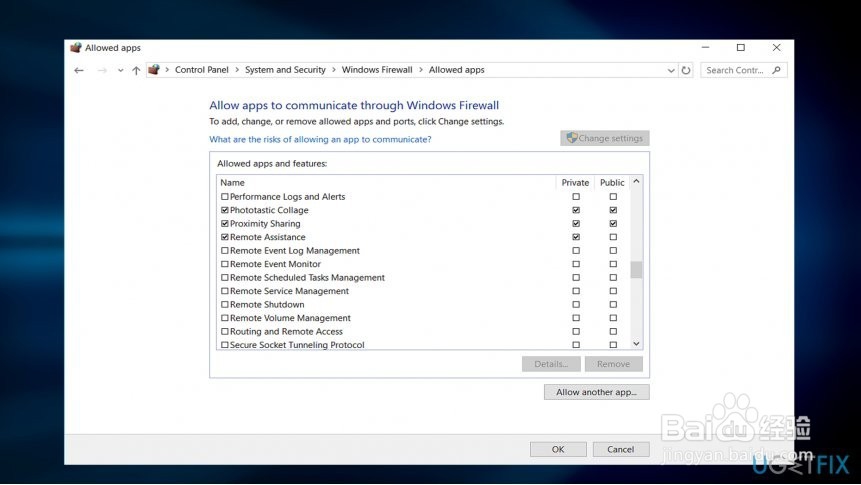861x485 pixels.
Task: Toggle Public for Phototastic Collage
Action: coord(613,210)
